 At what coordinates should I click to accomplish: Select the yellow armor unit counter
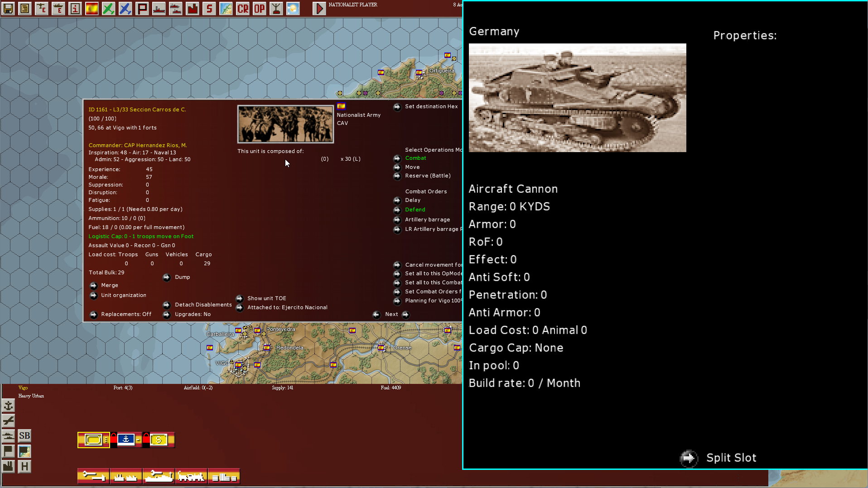click(x=94, y=440)
